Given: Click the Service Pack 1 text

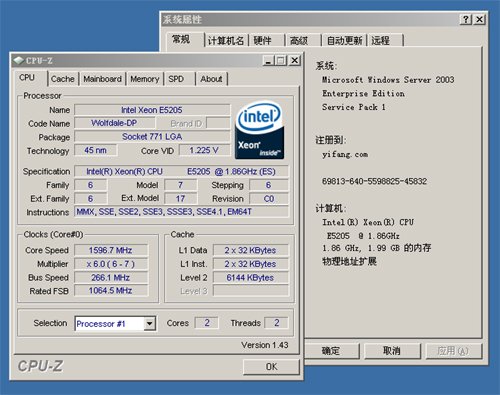Looking at the screenshot, I should coord(354,107).
